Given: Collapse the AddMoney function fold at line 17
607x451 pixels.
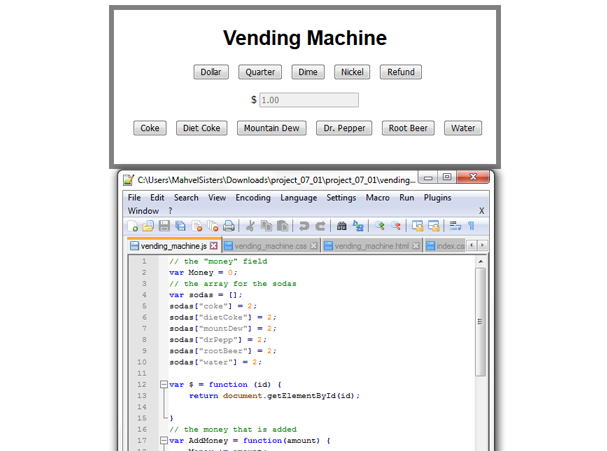Looking at the screenshot, I should (x=163, y=440).
